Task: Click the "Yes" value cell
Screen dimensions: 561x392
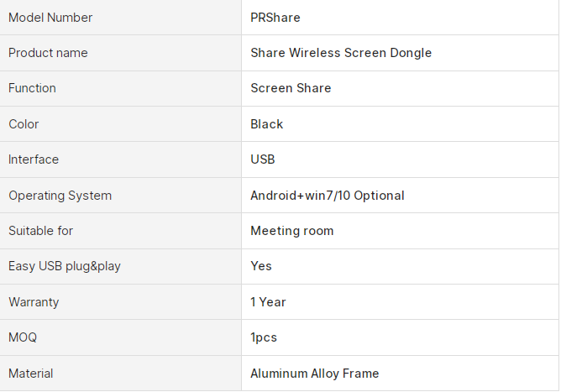Action: [261, 266]
